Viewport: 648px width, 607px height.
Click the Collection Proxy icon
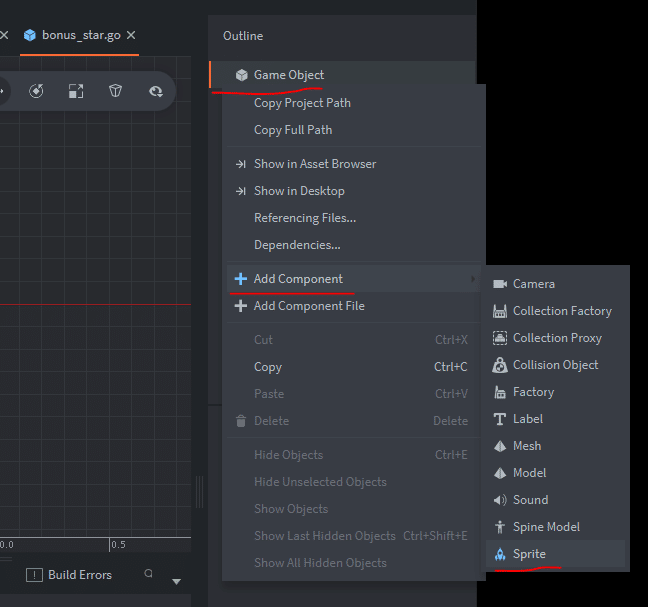500,338
